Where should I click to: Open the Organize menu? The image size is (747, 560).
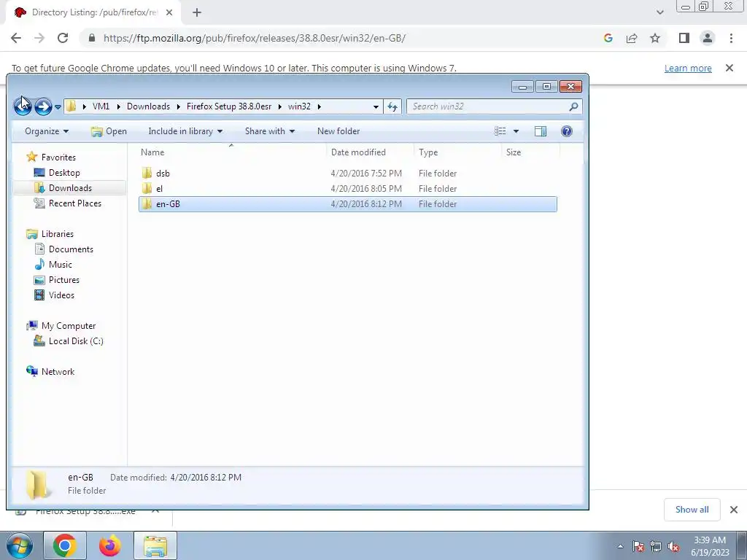pyautogui.click(x=47, y=131)
